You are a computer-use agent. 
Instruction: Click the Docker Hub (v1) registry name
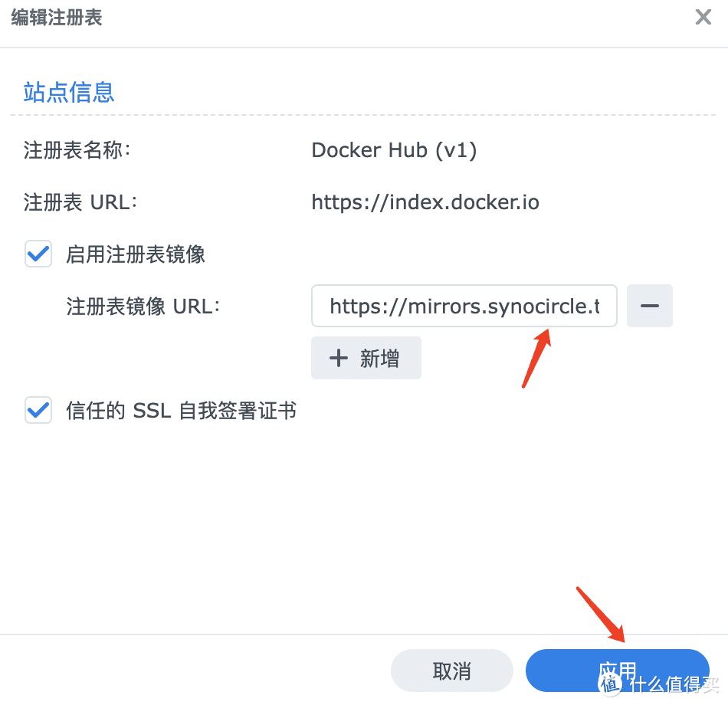click(395, 150)
